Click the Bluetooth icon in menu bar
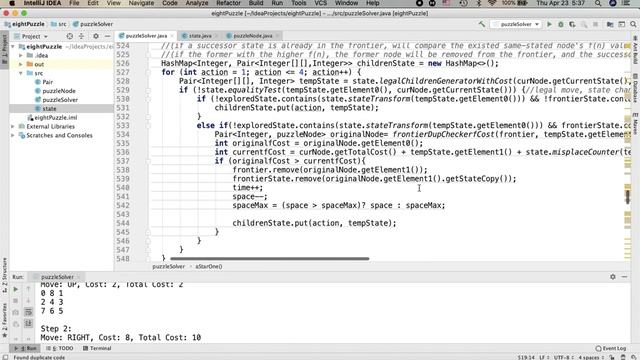Image resolution: width=640 pixels, height=360 pixels. pyautogui.click(x=479, y=3)
